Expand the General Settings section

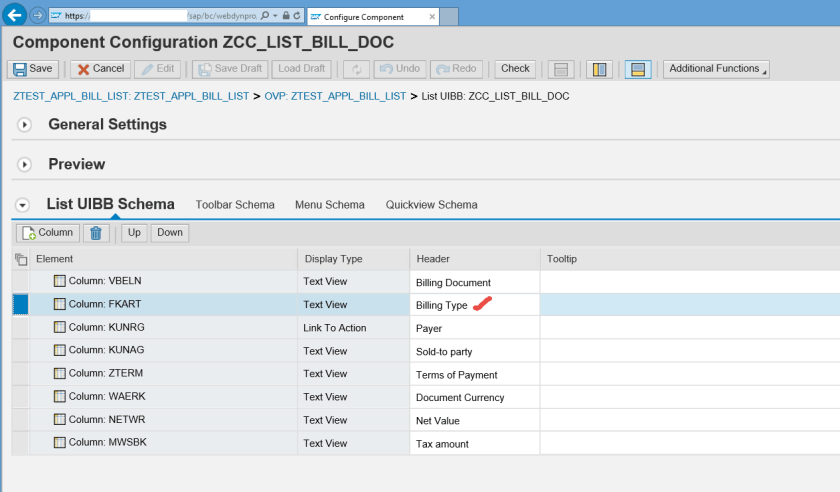(x=24, y=125)
